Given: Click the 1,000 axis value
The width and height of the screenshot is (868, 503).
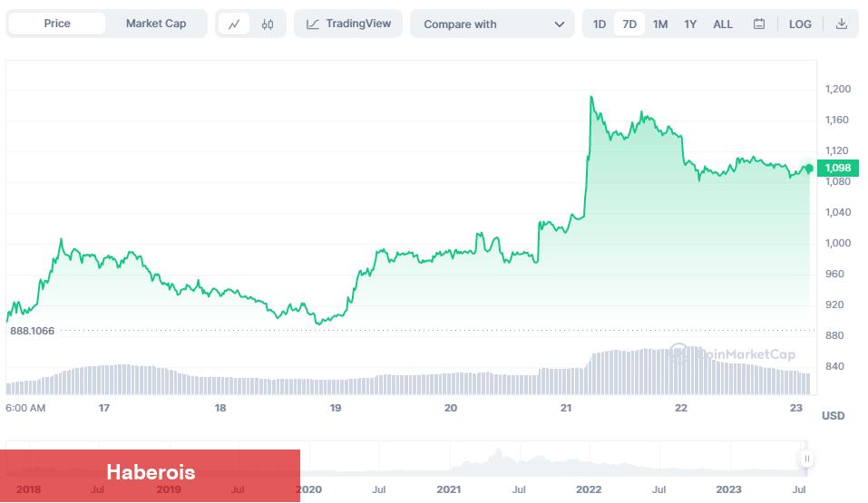Looking at the screenshot, I should pos(837,243).
